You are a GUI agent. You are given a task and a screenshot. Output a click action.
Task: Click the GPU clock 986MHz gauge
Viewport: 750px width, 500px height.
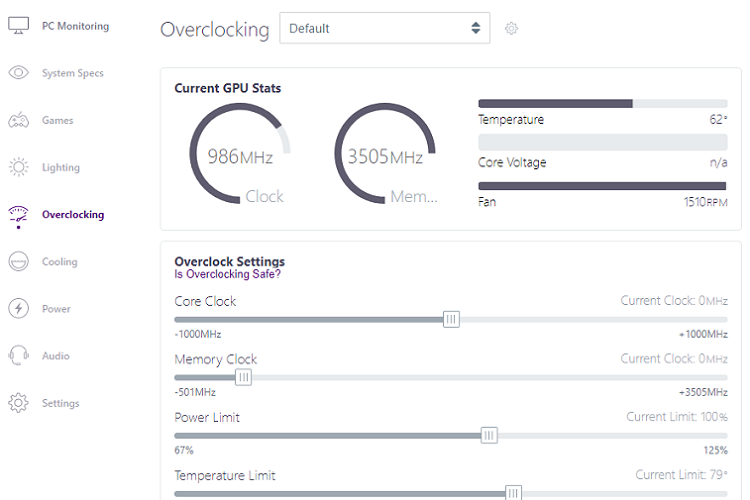[x=240, y=156]
